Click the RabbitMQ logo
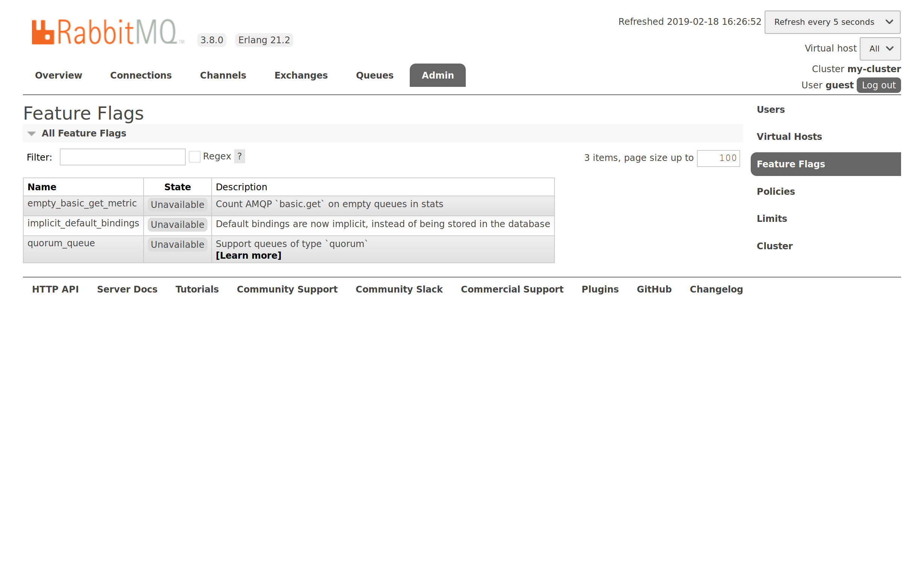Image resolution: width=924 pixels, height=561 pixels. tap(107, 32)
